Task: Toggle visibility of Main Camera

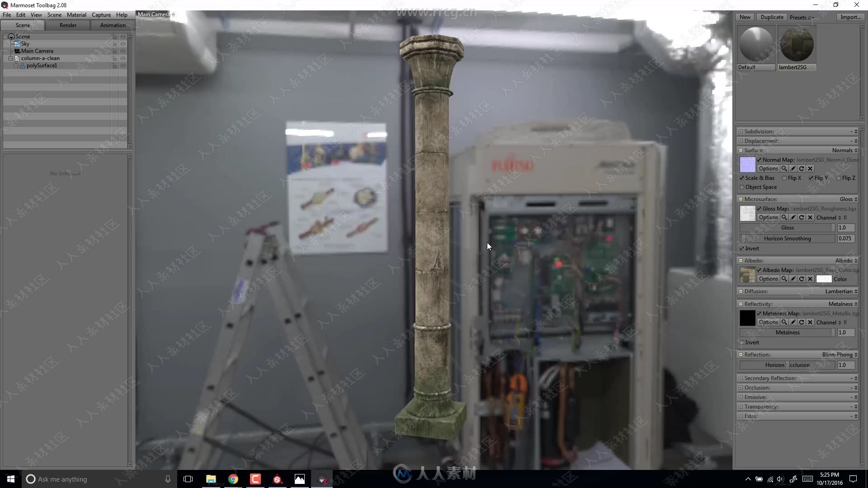Action: (x=123, y=51)
